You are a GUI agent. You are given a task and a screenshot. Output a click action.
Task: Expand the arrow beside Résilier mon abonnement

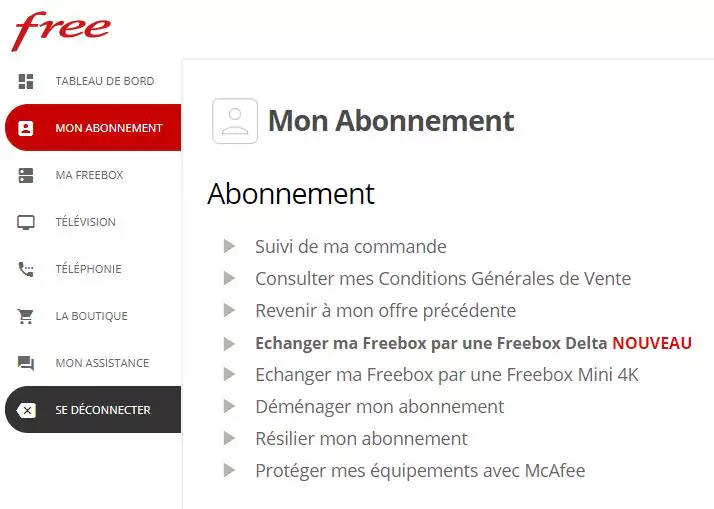pos(230,438)
